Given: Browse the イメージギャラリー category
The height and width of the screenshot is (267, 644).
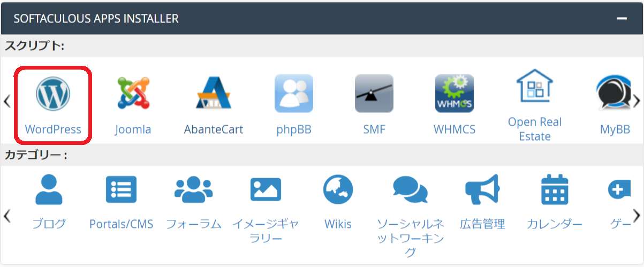Looking at the screenshot, I should (266, 192).
